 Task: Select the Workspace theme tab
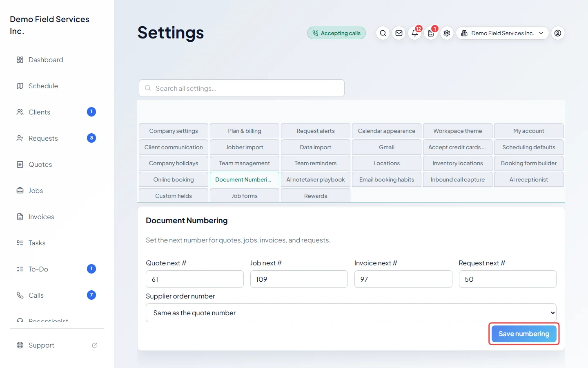[x=458, y=131]
